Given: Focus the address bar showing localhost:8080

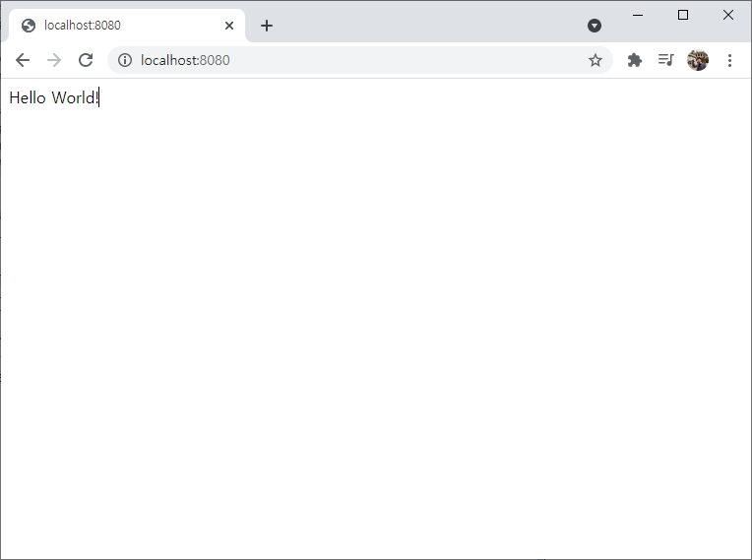Looking at the screenshot, I should coord(359,60).
